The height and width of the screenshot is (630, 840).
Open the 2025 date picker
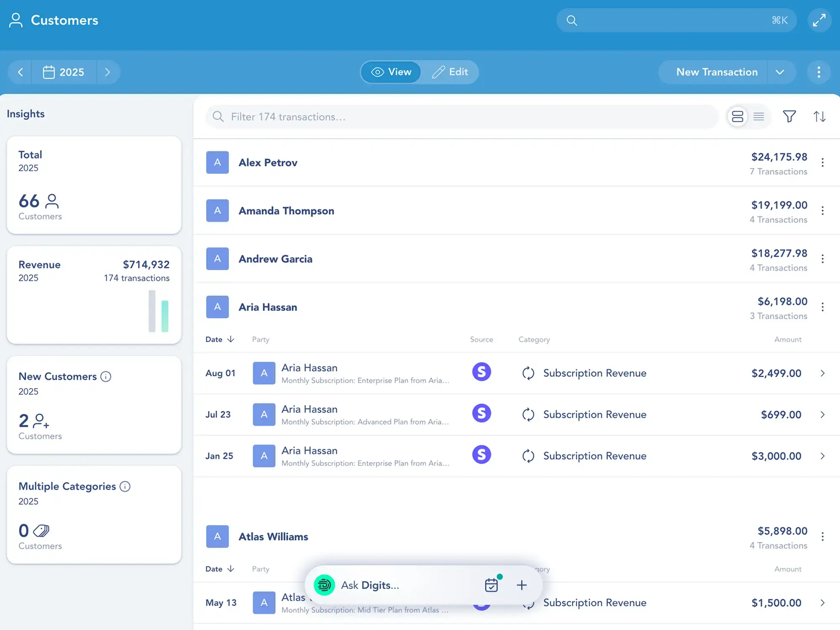pos(63,72)
